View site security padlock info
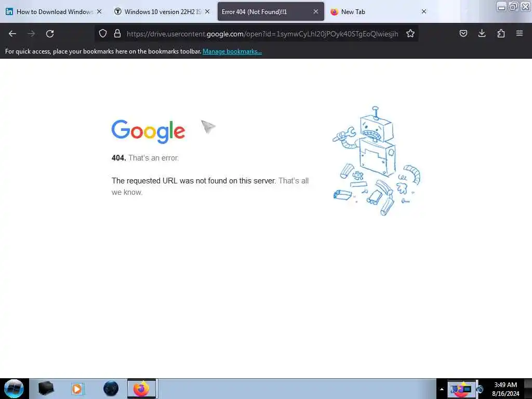532x399 pixels. tap(117, 33)
